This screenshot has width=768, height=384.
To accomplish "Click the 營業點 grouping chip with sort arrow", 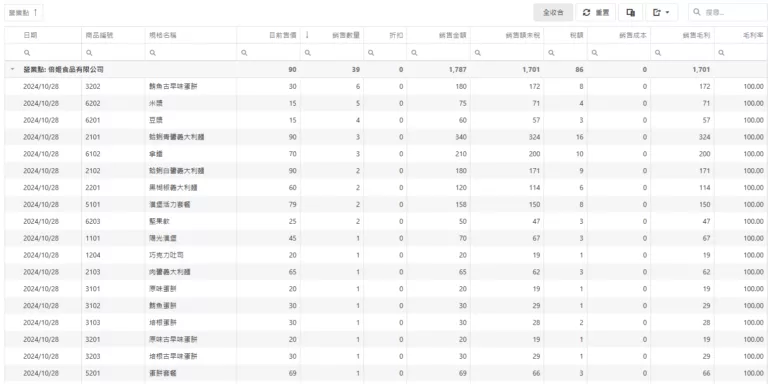I will 24,13.
